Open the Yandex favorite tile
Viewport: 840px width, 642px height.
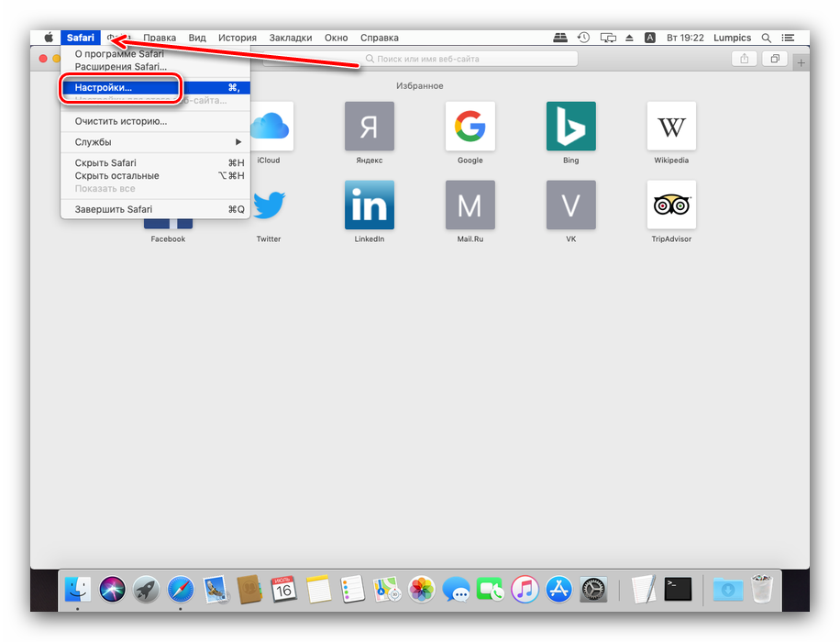click(369, 127)
